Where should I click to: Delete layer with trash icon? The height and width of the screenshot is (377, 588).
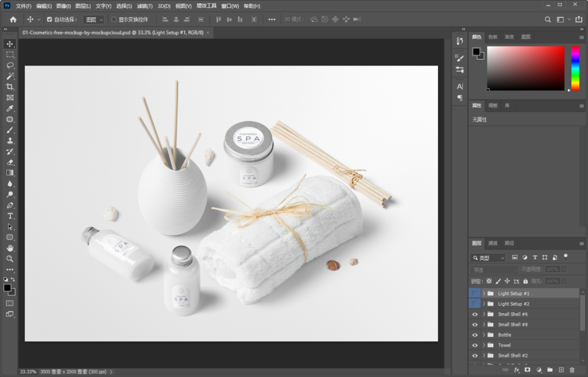coord(572,370)
